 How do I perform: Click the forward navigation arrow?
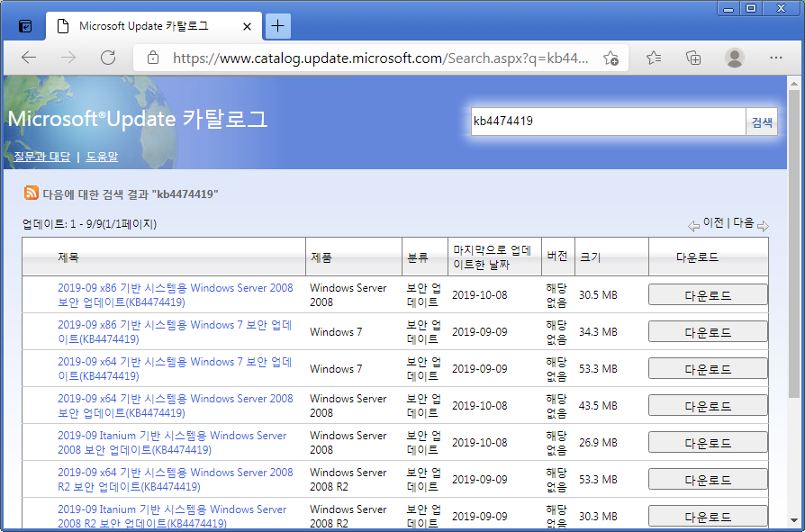(x=68, y=58)
